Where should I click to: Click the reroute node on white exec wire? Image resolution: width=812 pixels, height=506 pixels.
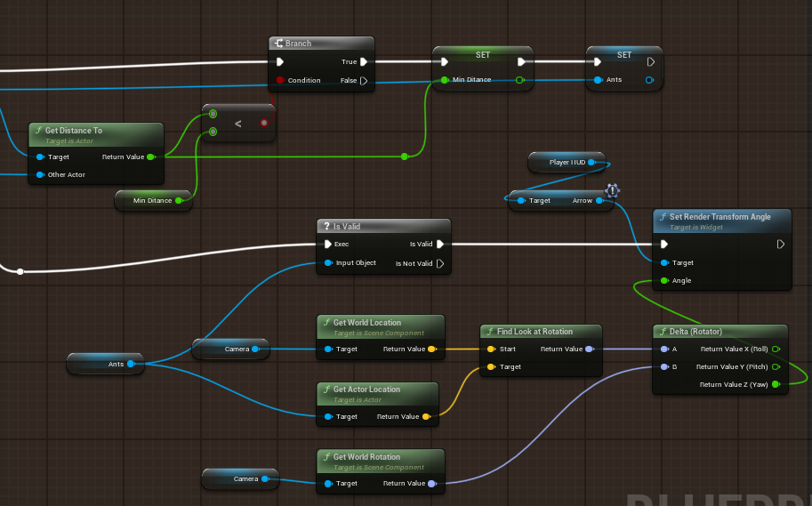pos(20,271)
